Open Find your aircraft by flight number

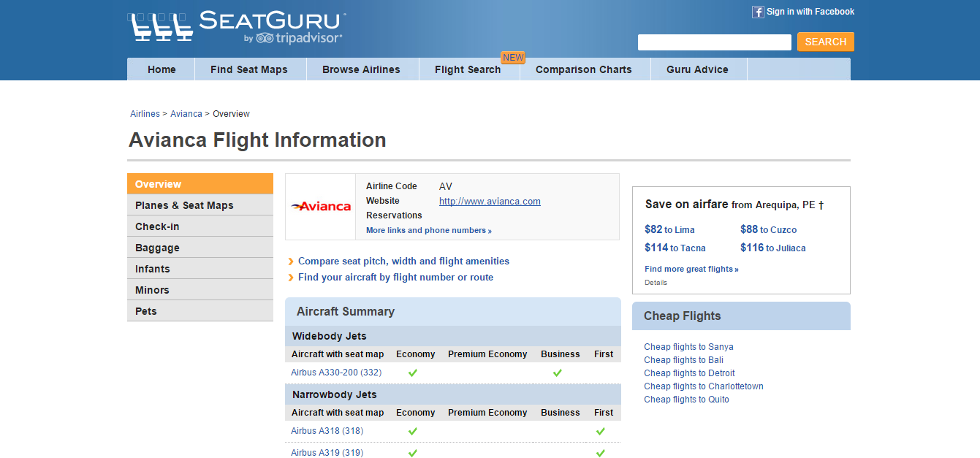point(395,278)
